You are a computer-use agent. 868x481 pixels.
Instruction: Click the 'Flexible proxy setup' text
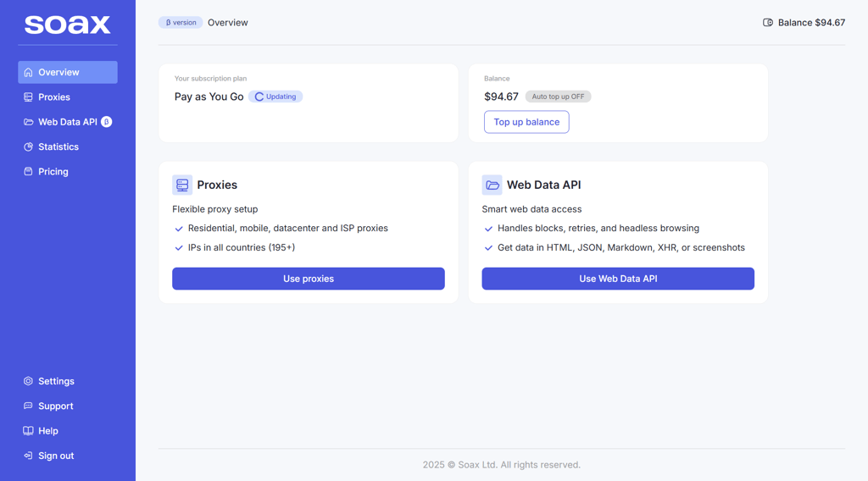tap(214, 209)
